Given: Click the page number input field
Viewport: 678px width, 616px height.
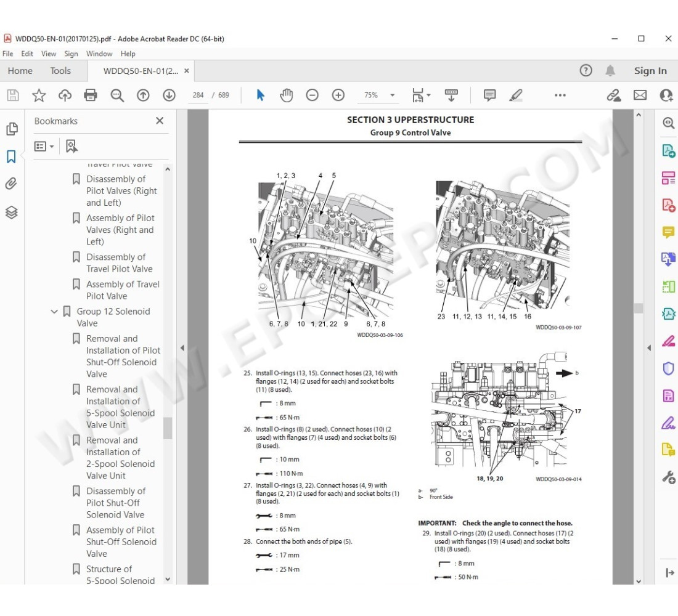Looking at the screenshot, I should 198,95.
